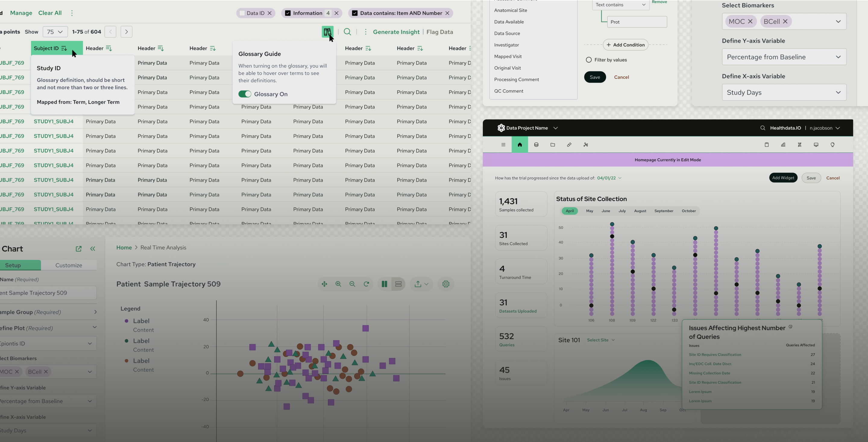Select the search icon next to Generate Insight
Screen dimensions: 868x442
348,32
